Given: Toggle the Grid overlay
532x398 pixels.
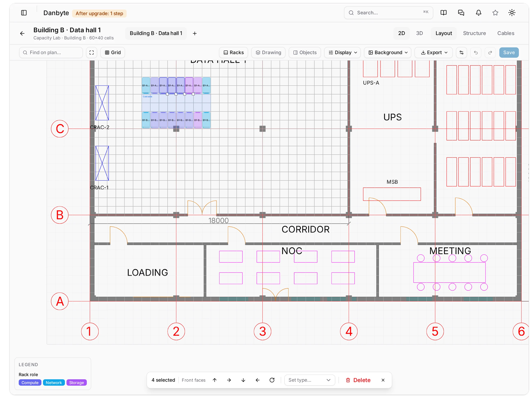Looking at the screenshot, I should pos(113,52).
